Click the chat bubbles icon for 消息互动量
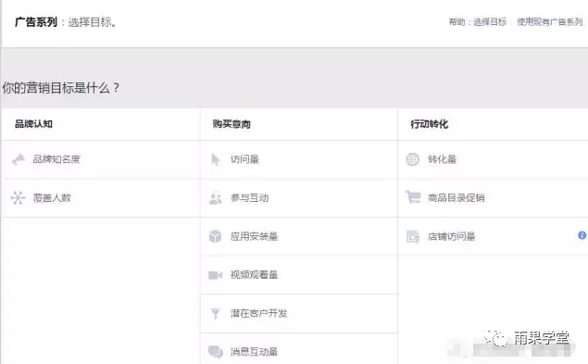588x364 pixels. [x=216, y=352]
